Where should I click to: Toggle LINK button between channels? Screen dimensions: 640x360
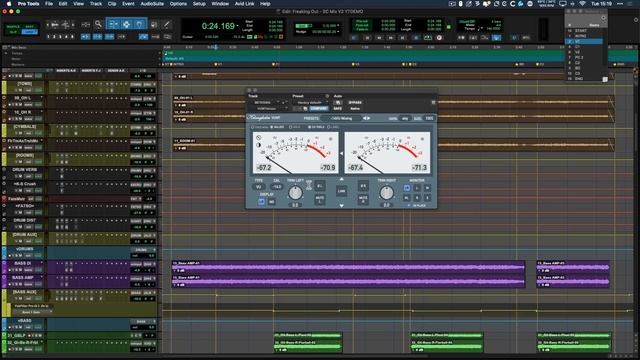coord(342,191)
